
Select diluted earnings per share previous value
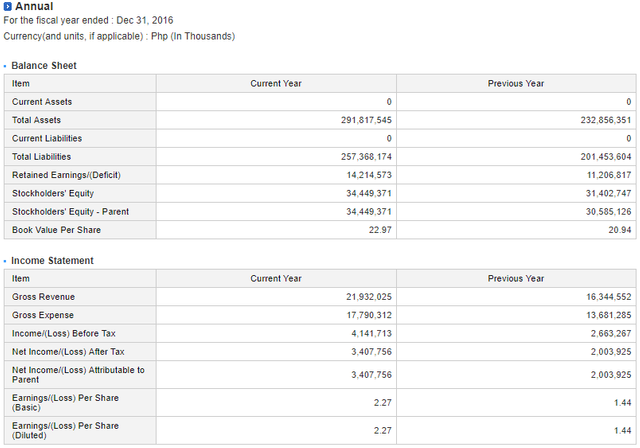623,431
